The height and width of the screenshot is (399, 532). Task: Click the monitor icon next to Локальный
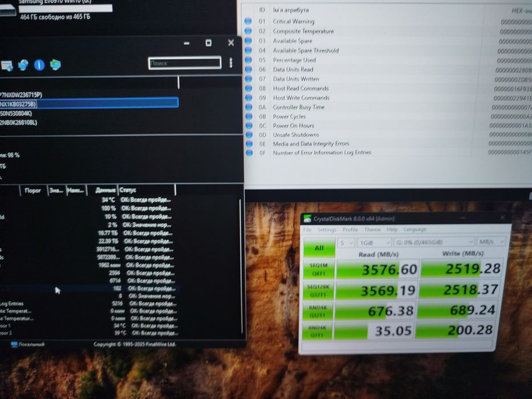pos(14,344)
